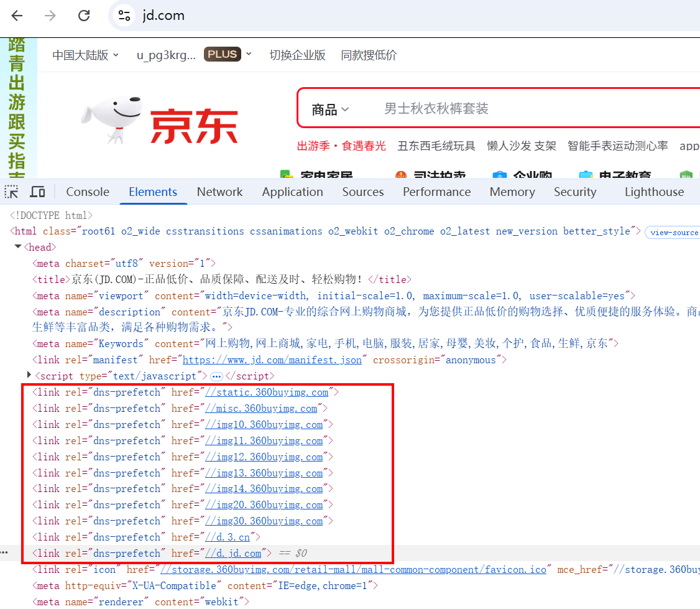Select the meta name=viewport row
700x609 pixels.
(x=333, y=295)
